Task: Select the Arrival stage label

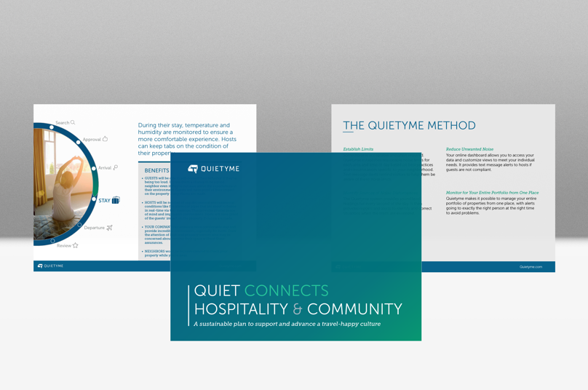Action: point(105,167)
